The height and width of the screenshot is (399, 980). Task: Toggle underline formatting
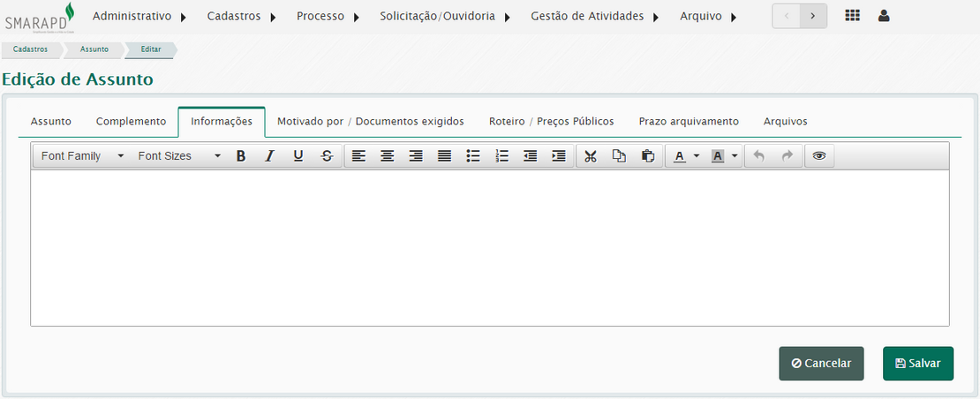click(298, 156)
